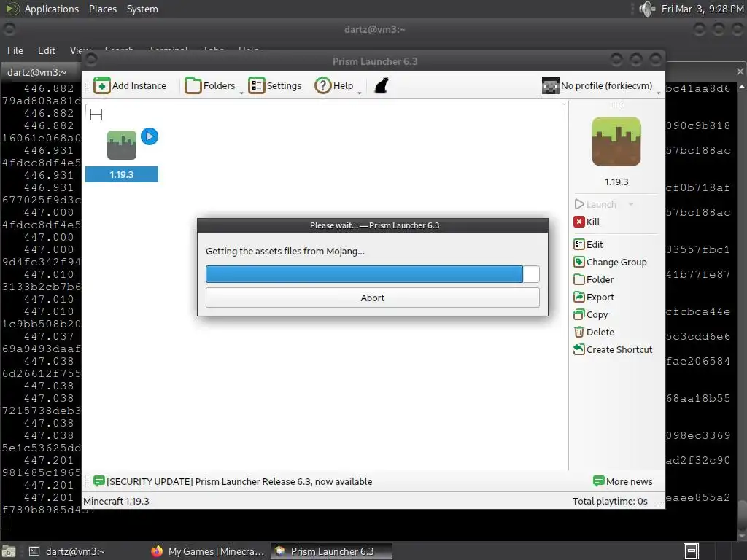
Task: Click the news speech bubble icon
Action: coord(99,481)
